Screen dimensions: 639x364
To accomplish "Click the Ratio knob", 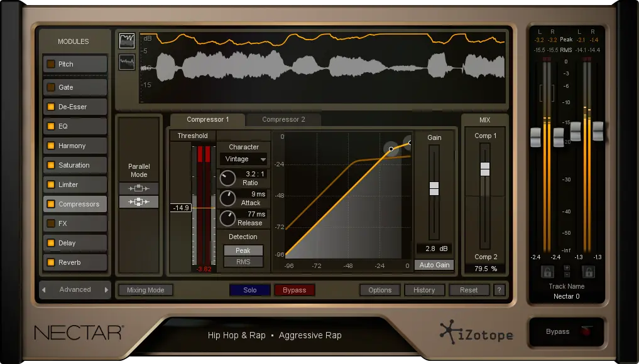I will tap(227, 178).
